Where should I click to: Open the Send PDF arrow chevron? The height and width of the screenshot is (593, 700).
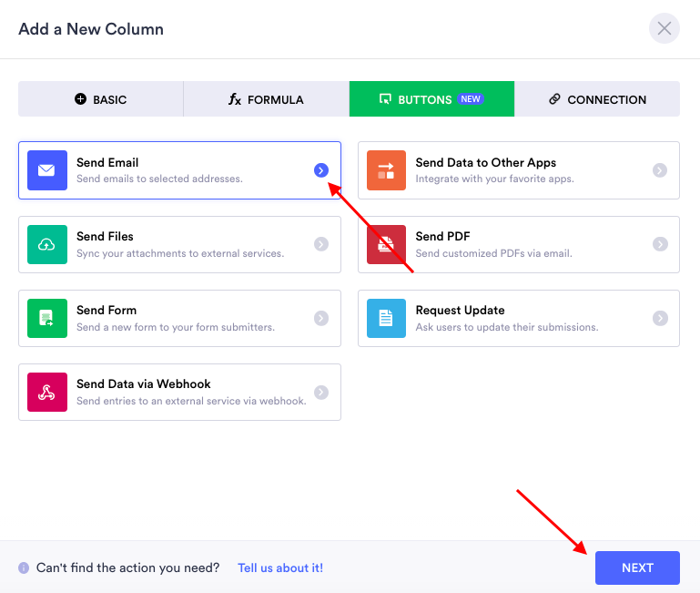660,244
